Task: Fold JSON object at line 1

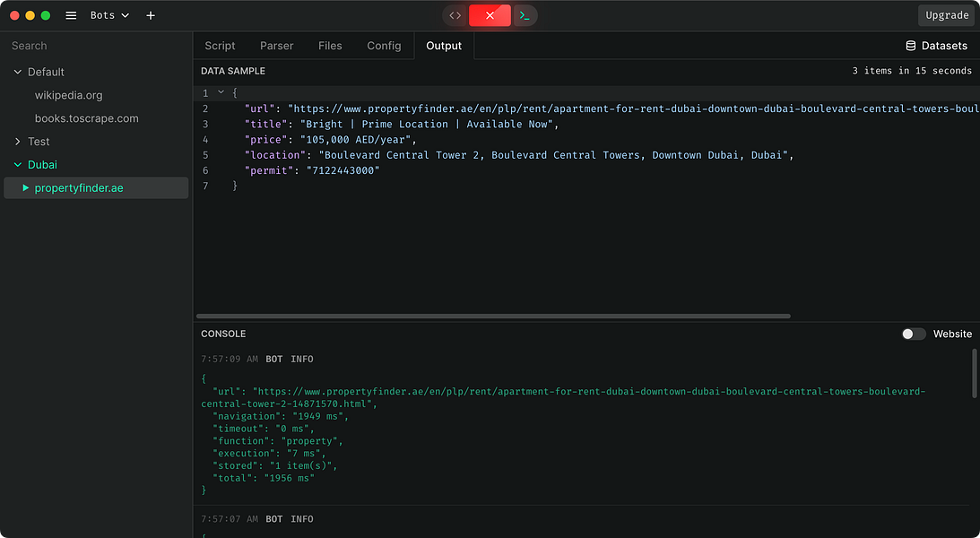Action: point(221,92)
